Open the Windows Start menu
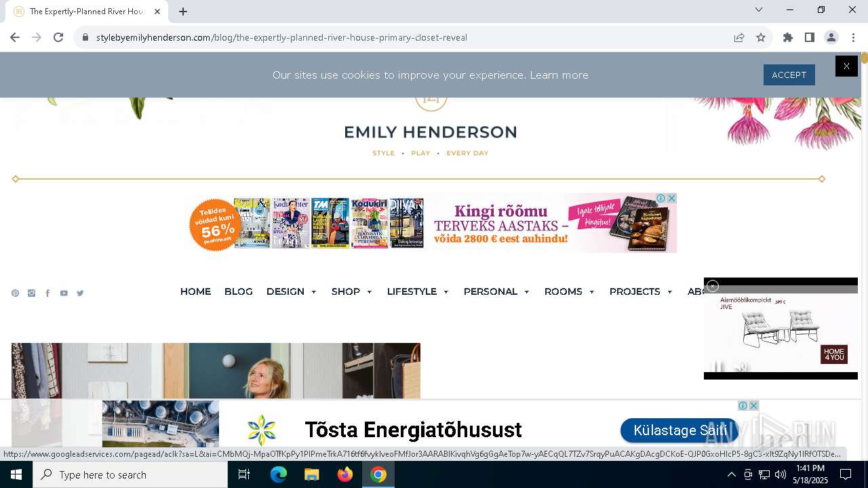Screen dimensions: 868x488 tap(16, 474)
